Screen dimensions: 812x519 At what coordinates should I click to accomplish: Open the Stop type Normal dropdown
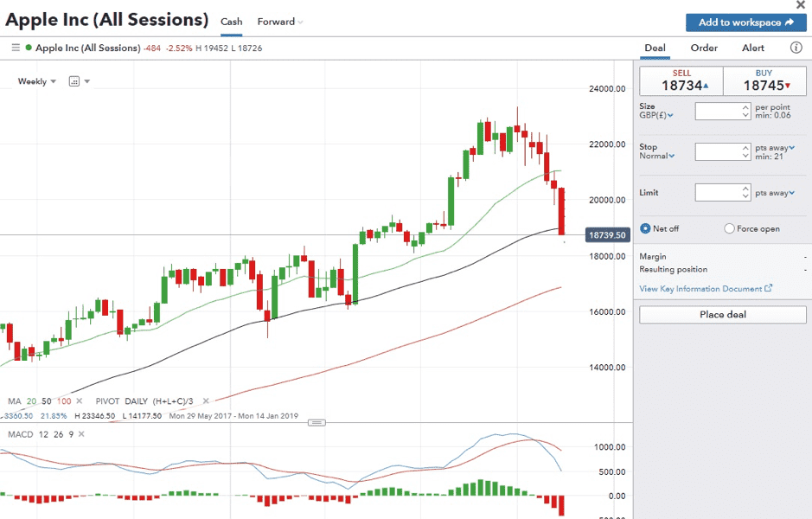656,156
